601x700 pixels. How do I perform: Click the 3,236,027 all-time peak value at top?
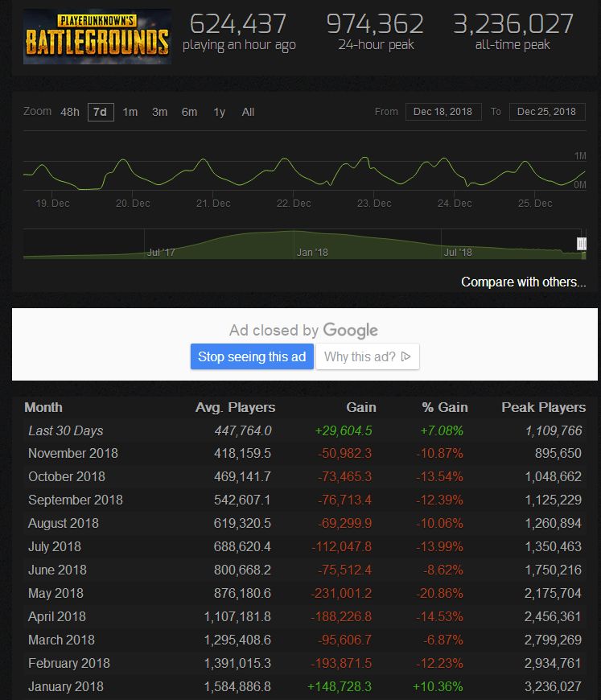tap(513, 23)
